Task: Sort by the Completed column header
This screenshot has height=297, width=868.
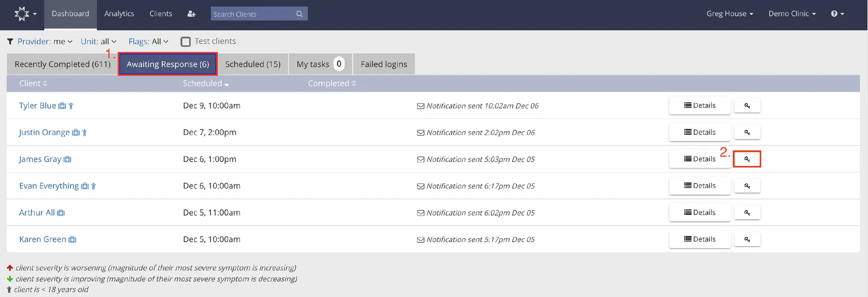Action: [x=332, y=83]
